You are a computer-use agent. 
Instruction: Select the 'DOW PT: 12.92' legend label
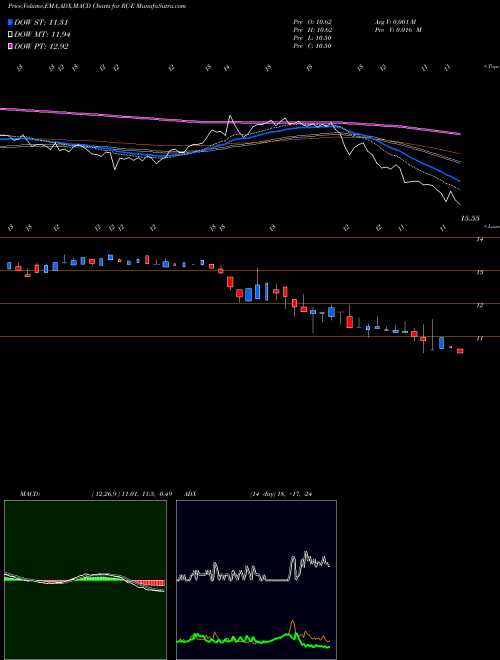point(41,46)
